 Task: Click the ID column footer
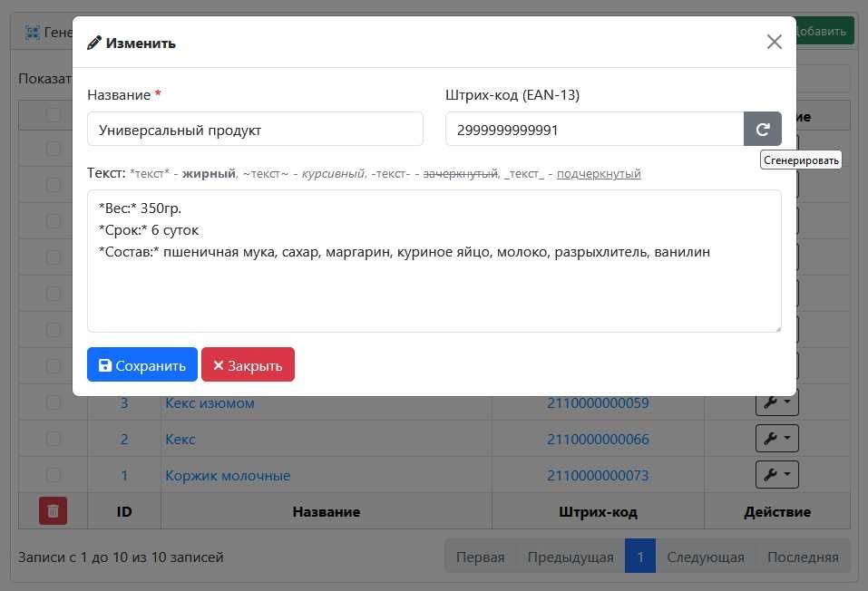pyautogui.click(x=124, y=511)
